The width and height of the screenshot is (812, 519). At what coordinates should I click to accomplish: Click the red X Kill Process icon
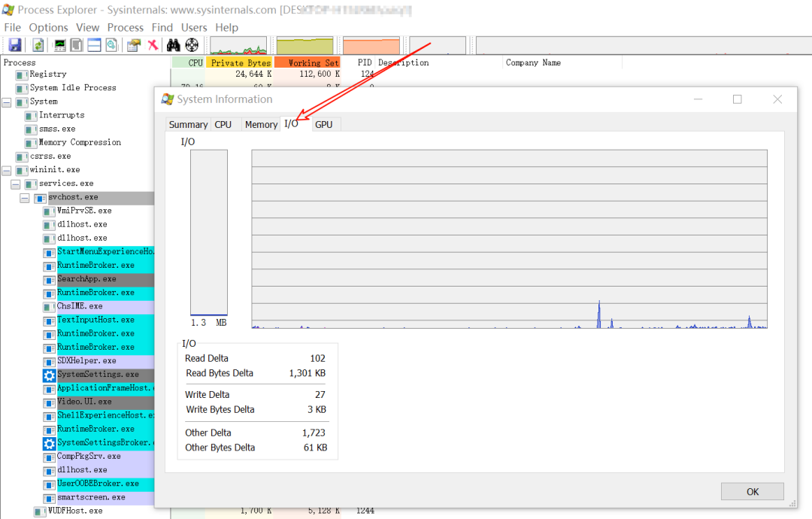point(153,45)
